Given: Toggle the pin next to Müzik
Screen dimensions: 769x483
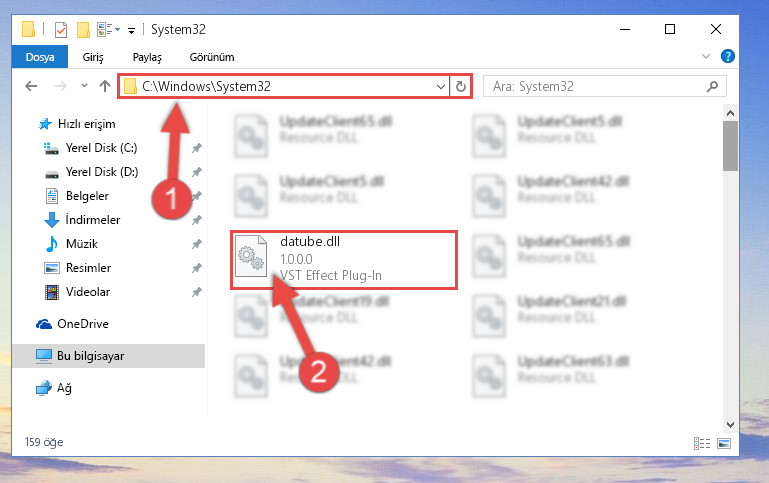Looking at the screenshot, I should click(197, 244).
